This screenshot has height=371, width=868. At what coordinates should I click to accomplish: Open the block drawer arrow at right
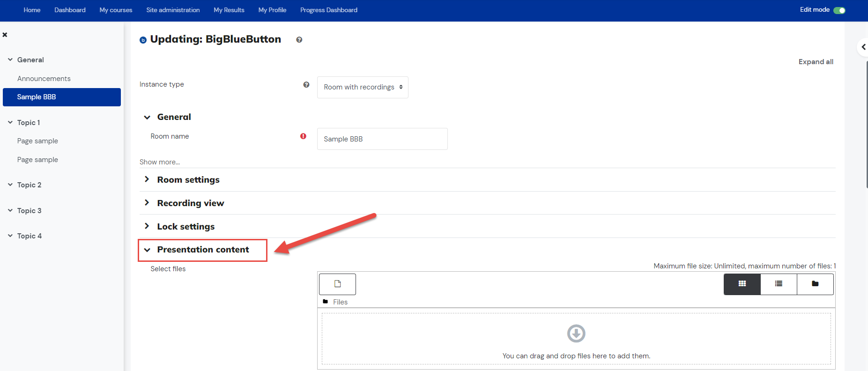click(863, 47)
